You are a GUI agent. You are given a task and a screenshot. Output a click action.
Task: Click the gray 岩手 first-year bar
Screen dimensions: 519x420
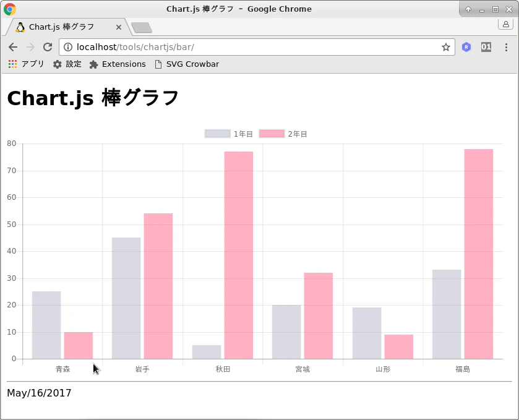point(126,298)
